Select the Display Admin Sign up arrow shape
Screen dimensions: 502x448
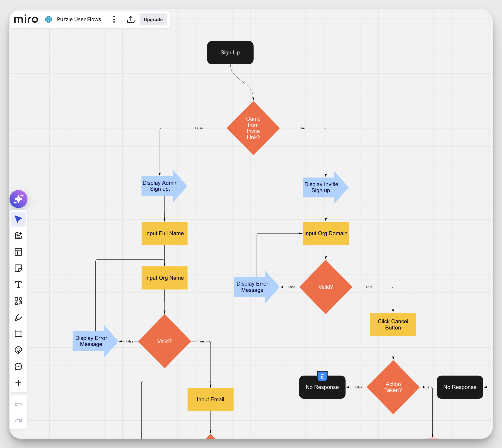point(164,186)
